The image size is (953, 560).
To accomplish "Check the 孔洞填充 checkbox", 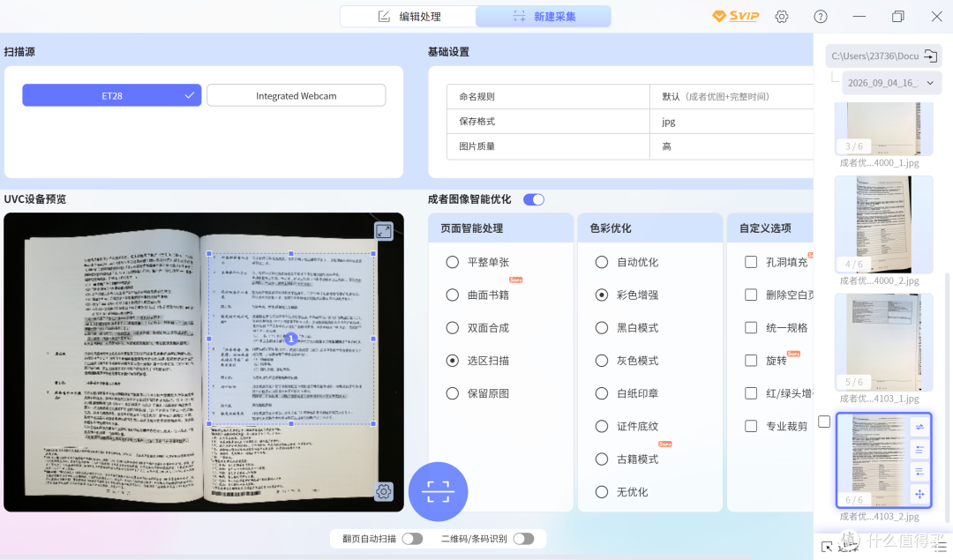I will click(751, 262).
